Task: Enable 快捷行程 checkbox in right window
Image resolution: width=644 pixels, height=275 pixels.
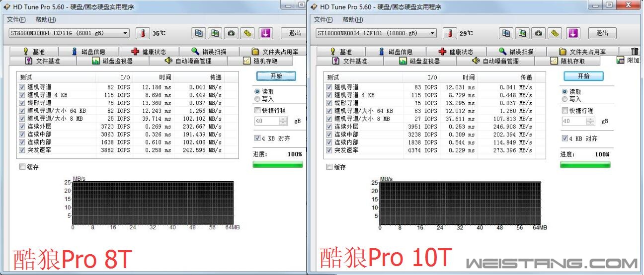Action: pos(564,110)
